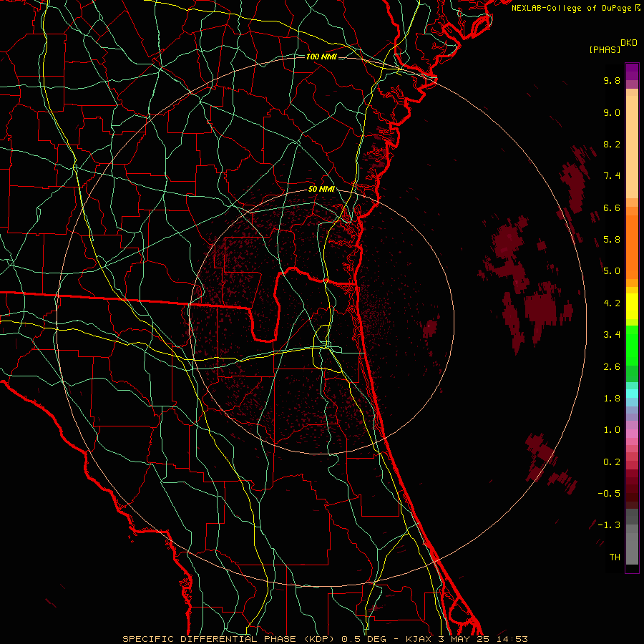This screenshot has height=644, width=644.
Task: Click the -0.5 value on color scale
Action: coord(609,494)
